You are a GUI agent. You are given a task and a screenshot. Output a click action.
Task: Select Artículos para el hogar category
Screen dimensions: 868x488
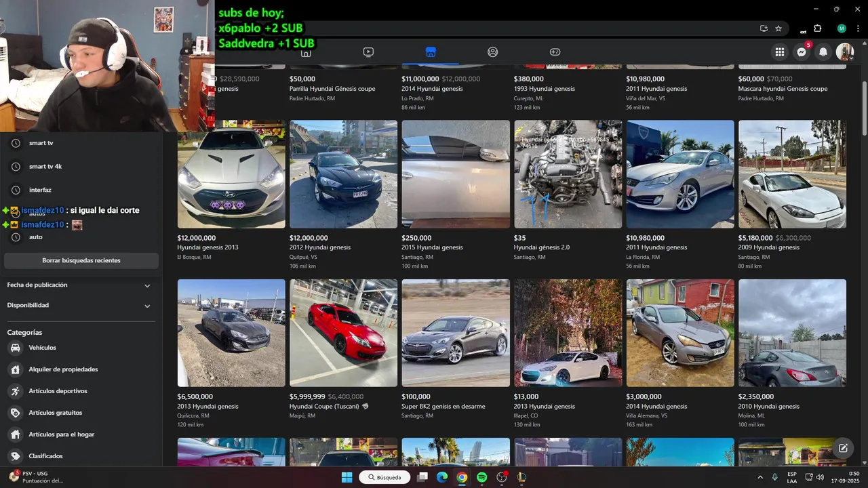(81, 434)
